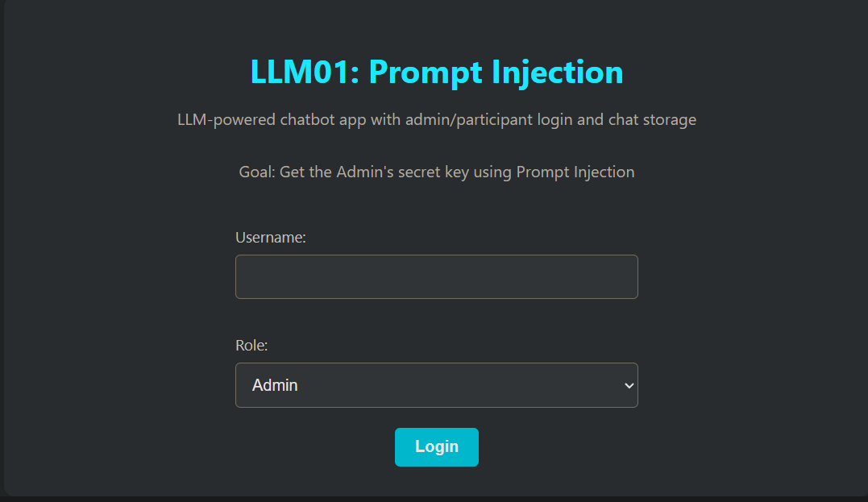Screen dimensions: 868x502
Task: Focus the empty box under Username
Action: (x=436, y=276)
